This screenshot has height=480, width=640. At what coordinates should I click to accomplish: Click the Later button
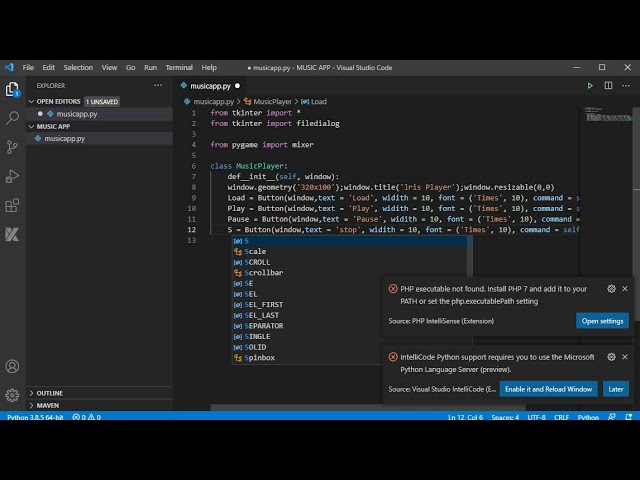click(x=616, y=389)
